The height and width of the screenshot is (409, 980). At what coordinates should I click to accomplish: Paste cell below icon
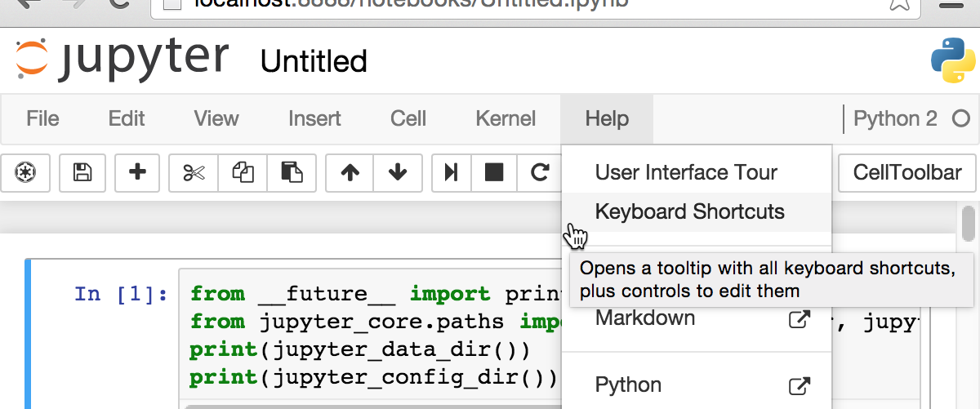pos(292,172)
